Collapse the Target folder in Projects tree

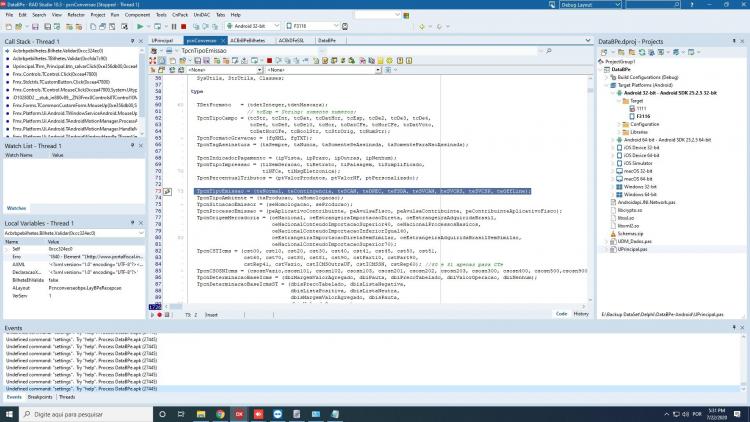[618, 101]
